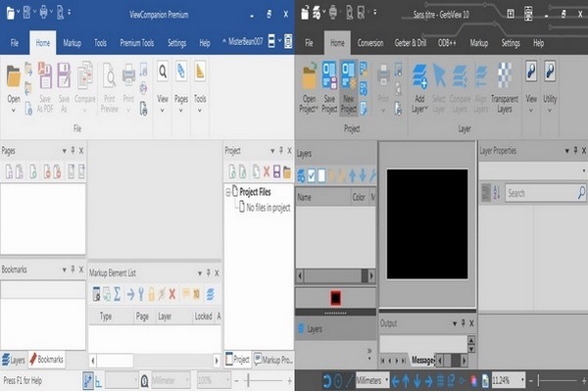This screenshot has height=392, width=588.
Task: Open Help tab in GerbView
Action: pyautogui.click(x=538, y=43)
